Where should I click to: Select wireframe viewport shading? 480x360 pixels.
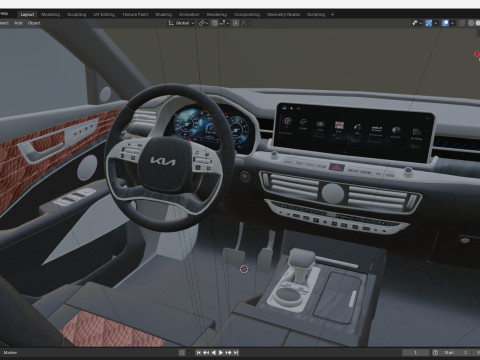coord(471,23)
